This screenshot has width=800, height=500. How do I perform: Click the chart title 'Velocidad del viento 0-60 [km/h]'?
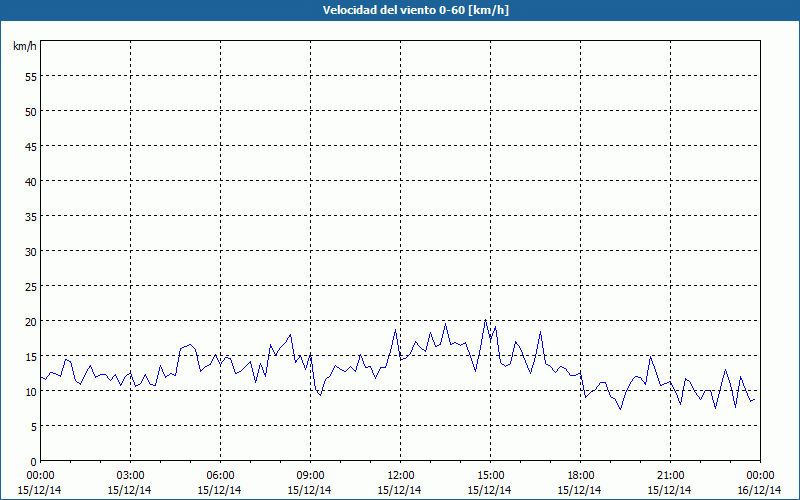(415, 10)
